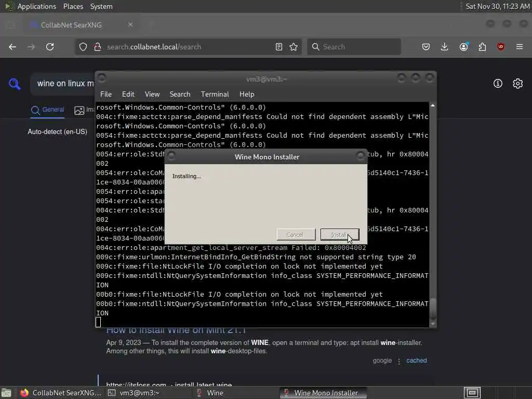Open the Auto-detect (en-US) language selector
The width and height of the screenshot is (532, 399).
[x=57, y=131]
